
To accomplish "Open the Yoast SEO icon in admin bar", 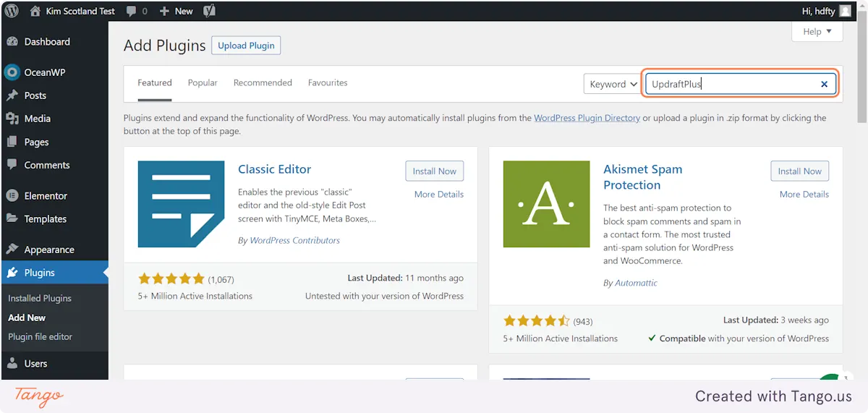I will click(x=209, y=11).
